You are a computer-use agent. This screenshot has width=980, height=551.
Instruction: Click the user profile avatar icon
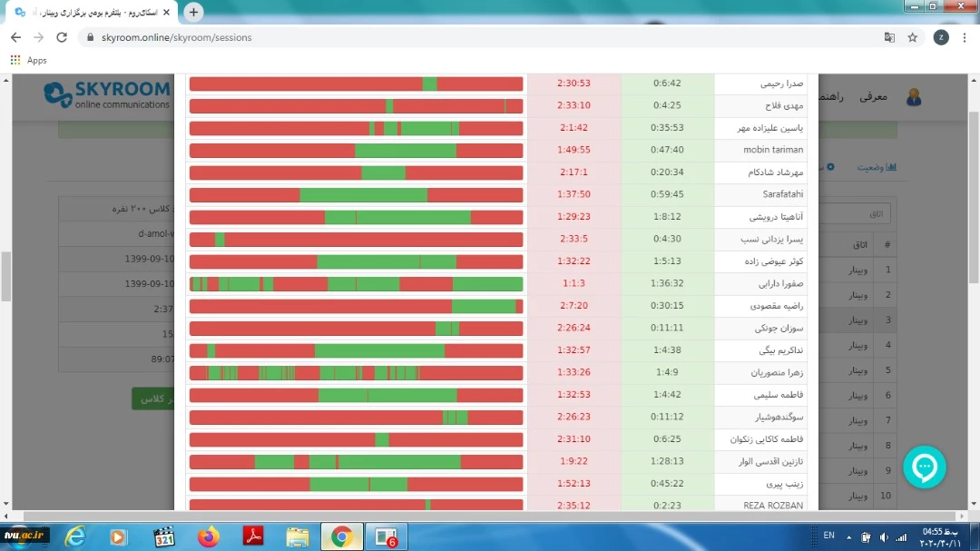(x=914, y=97)
